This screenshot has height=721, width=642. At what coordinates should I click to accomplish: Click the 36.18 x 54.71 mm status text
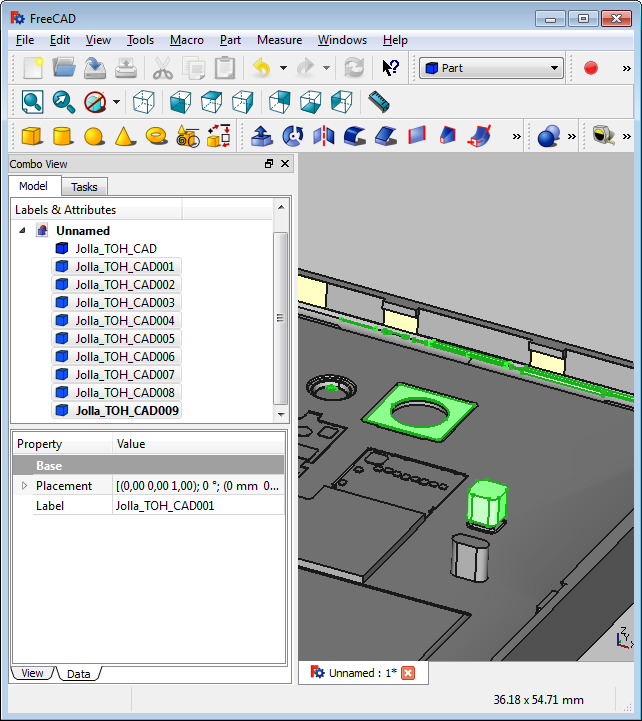(539, 700)
